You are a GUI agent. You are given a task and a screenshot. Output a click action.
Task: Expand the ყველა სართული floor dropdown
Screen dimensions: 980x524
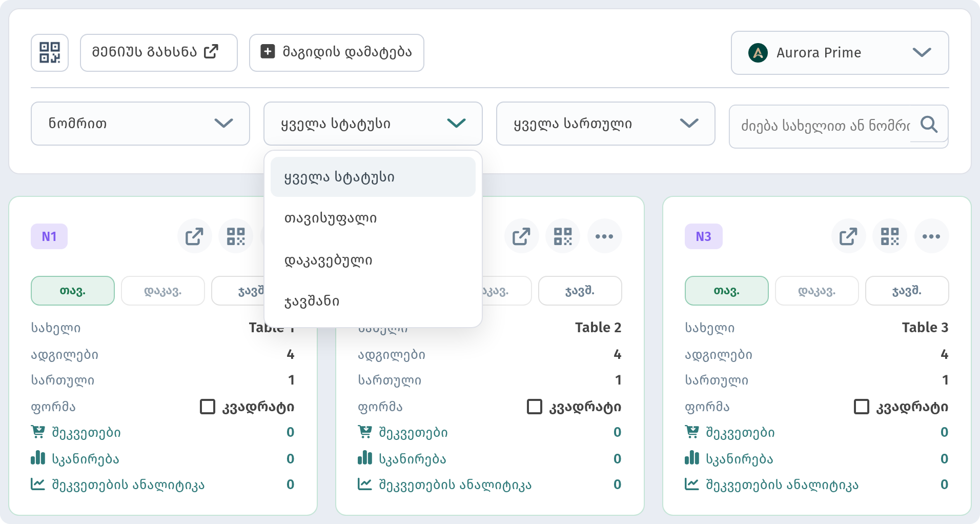(606, 124)
